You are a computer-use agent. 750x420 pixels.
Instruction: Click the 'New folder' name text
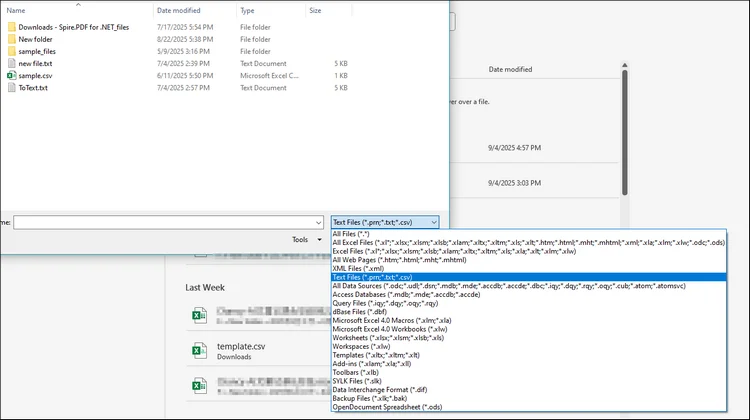(x=35, y=39)
